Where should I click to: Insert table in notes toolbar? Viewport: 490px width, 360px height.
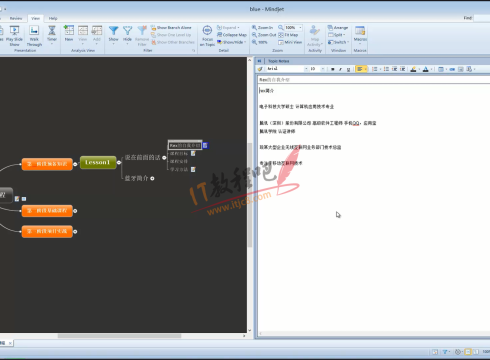(x=441, y=69)
